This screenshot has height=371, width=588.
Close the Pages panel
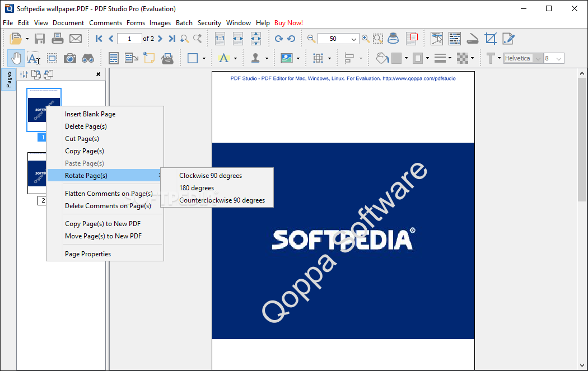pos(98,74)
